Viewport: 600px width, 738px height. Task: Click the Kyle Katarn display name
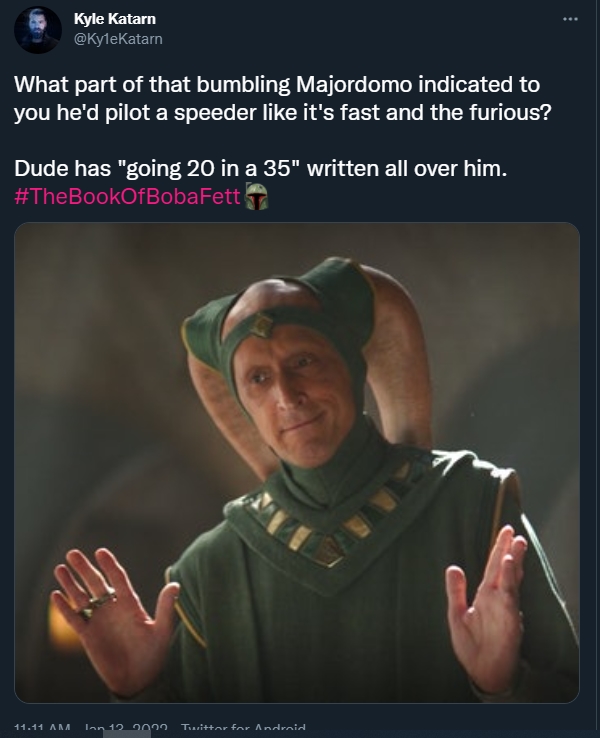(114, 19)
